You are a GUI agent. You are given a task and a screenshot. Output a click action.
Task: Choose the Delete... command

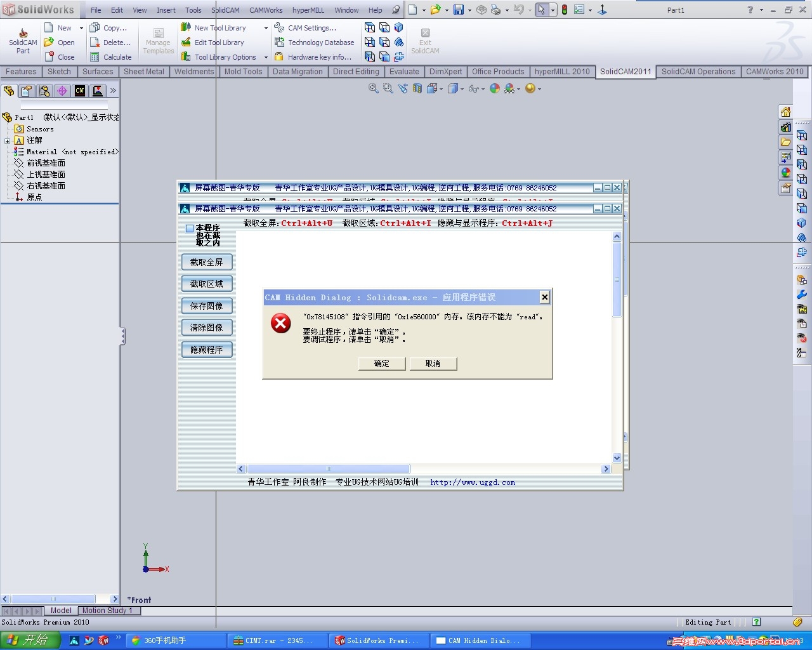[x=110, y=43]
